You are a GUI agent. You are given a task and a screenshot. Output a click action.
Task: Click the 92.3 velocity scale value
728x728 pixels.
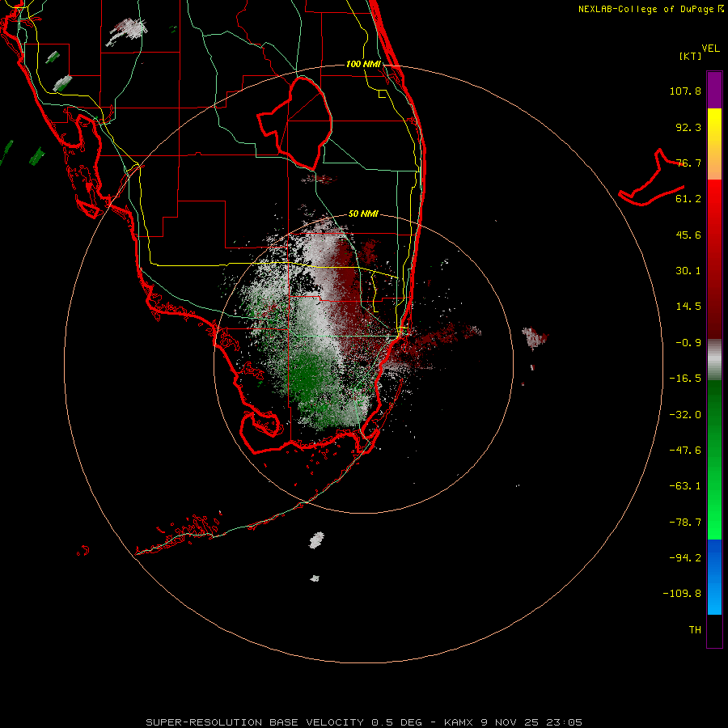tap(688, 127)
